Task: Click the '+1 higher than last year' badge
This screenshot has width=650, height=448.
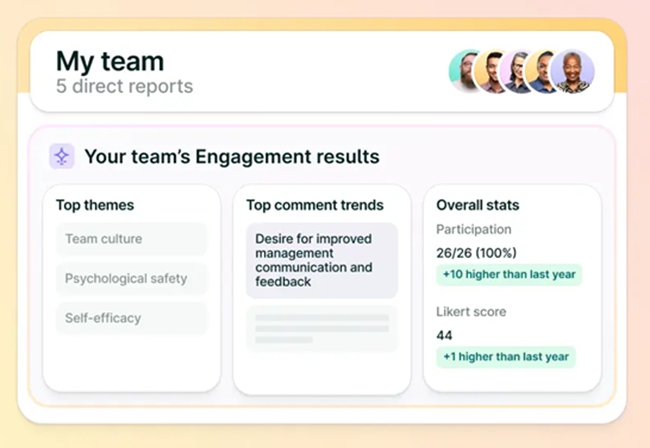Action: coord(506,357)
